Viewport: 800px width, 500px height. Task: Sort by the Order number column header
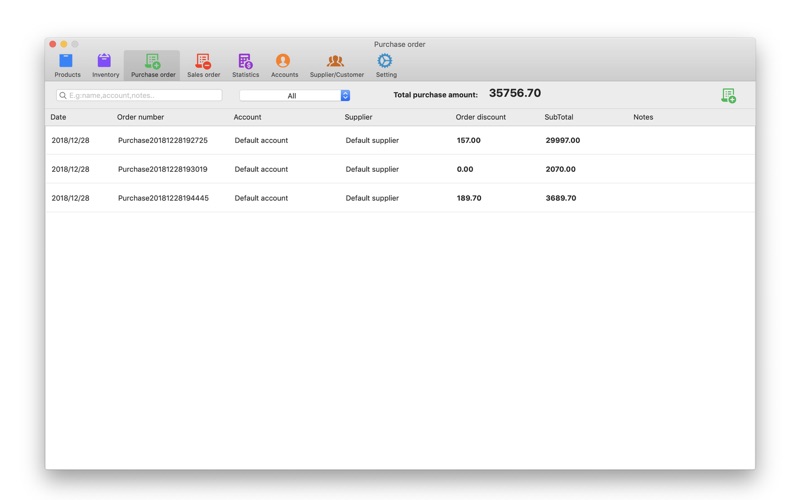[140, 117]
